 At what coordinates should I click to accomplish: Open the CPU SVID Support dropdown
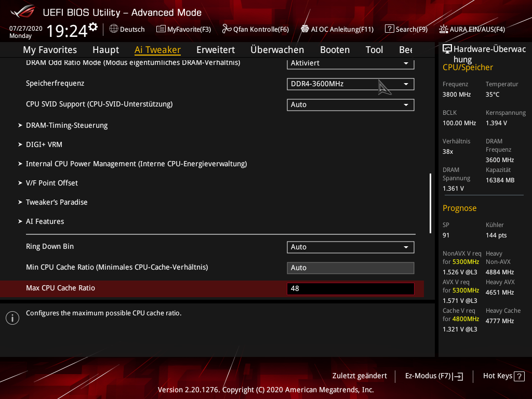[351, 105]
